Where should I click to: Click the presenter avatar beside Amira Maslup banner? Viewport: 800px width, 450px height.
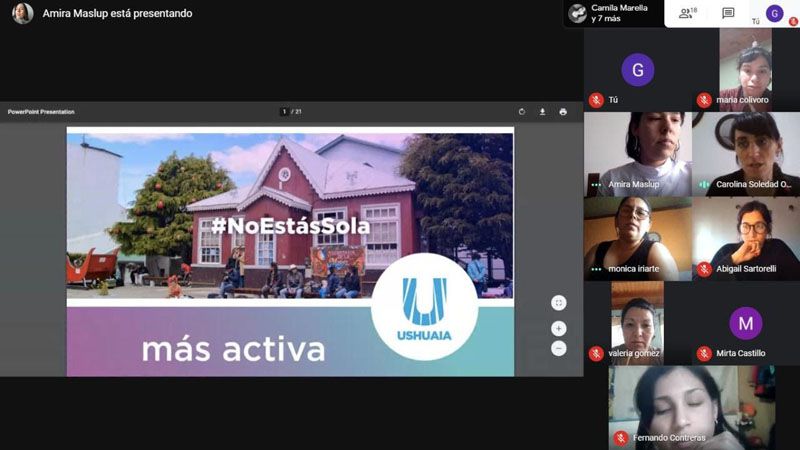coord(22,13)
